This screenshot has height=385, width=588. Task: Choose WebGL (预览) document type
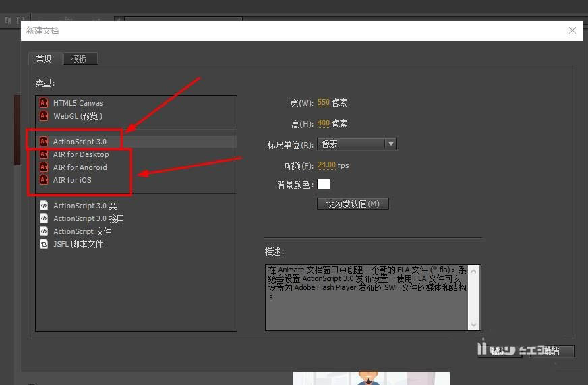click(x=136, y=116)
